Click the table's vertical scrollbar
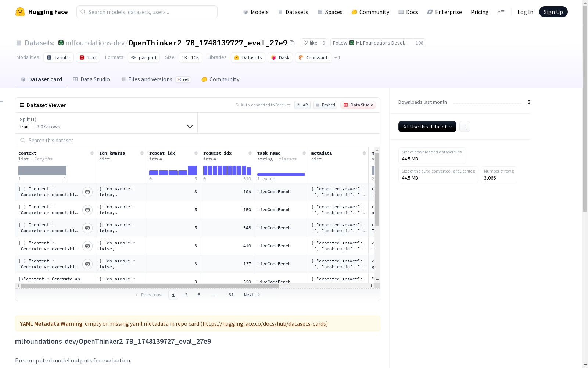Viewport: 588px width, 368px height. (377, 189)
